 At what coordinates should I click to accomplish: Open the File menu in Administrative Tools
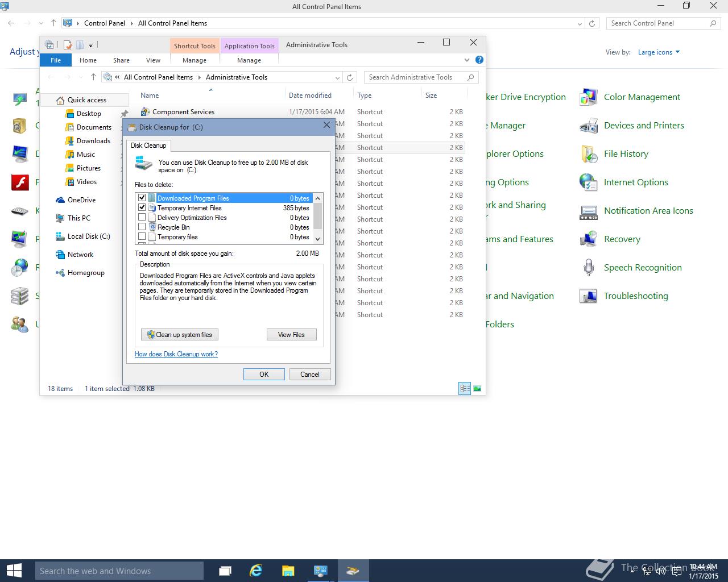[56, 60]
